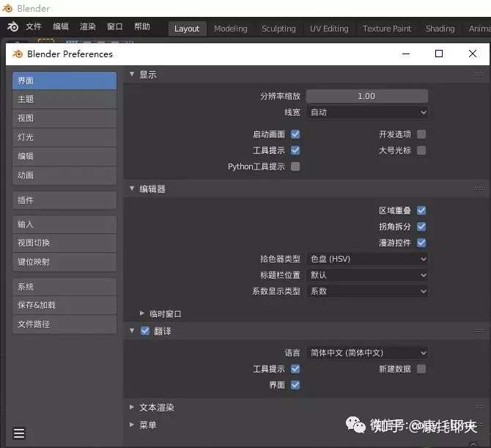
Task: Click the 分辨率缩放 value slider
Action: click(367, 96)
